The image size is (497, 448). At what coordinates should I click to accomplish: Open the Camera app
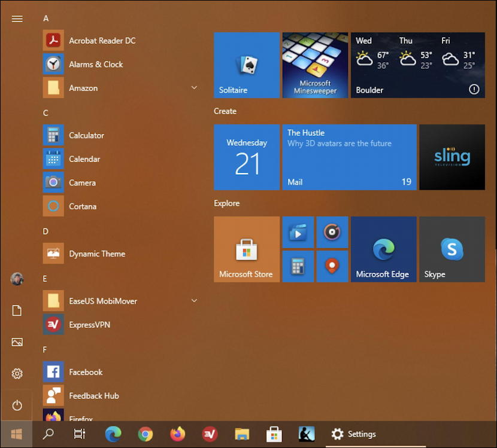click(x=82, y=182)
